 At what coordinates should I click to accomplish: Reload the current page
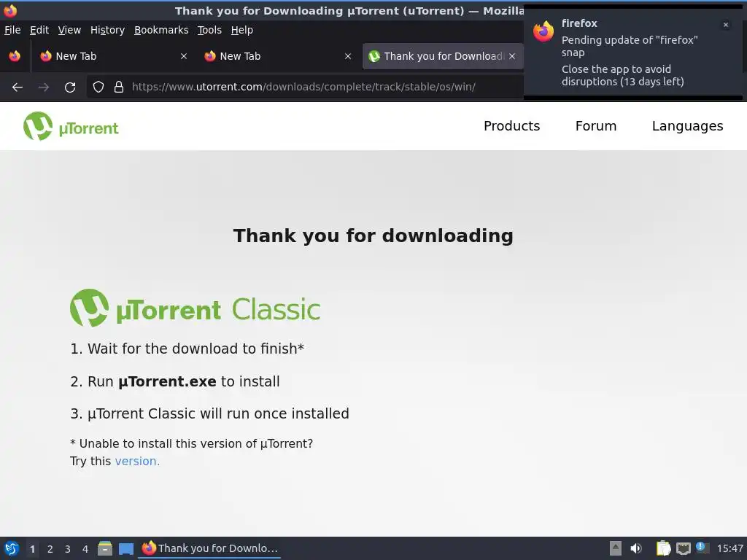pos(70,87)
